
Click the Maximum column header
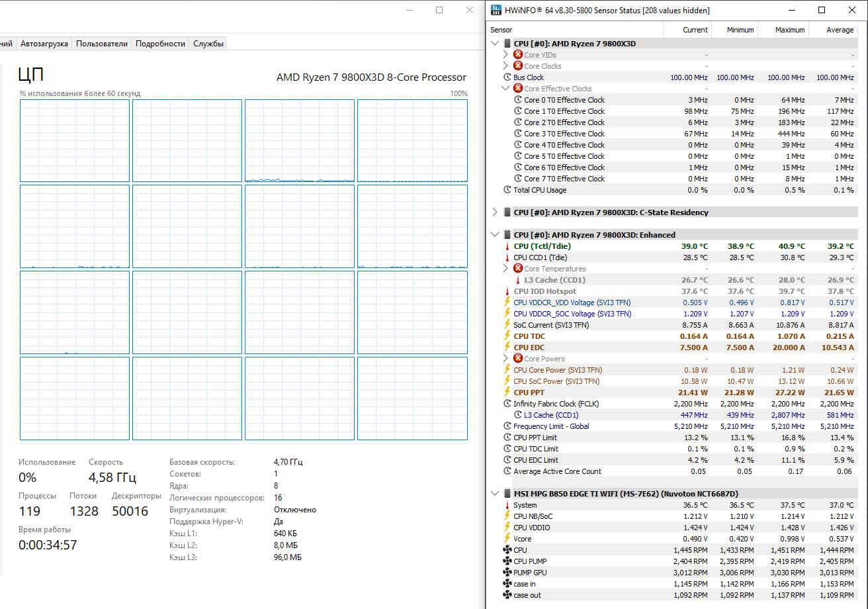(782, 30)
